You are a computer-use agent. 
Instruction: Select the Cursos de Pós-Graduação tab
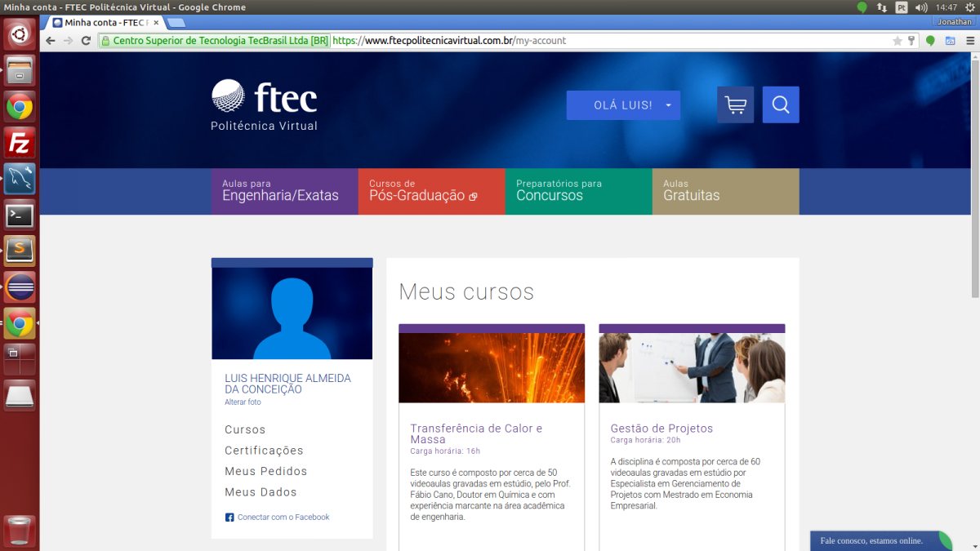[431, 191]
